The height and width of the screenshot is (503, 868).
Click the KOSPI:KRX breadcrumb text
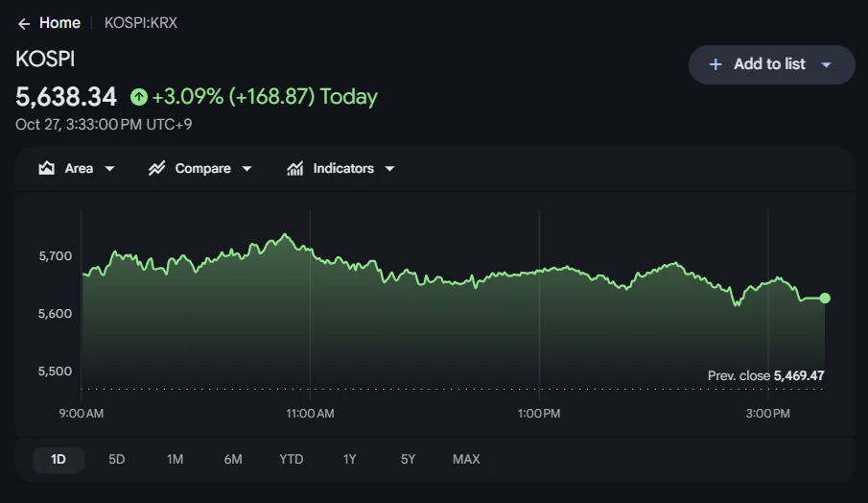click(x=141, y=23)
